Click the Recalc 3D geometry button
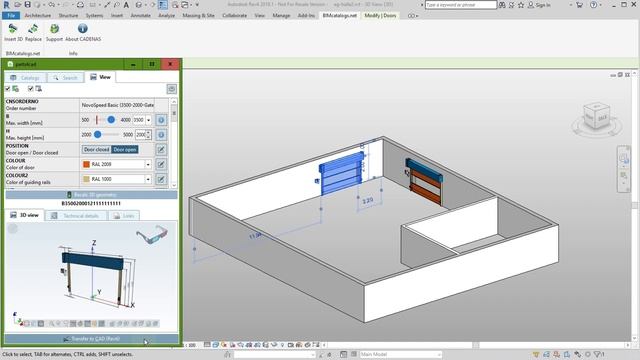 click(91, 195)
